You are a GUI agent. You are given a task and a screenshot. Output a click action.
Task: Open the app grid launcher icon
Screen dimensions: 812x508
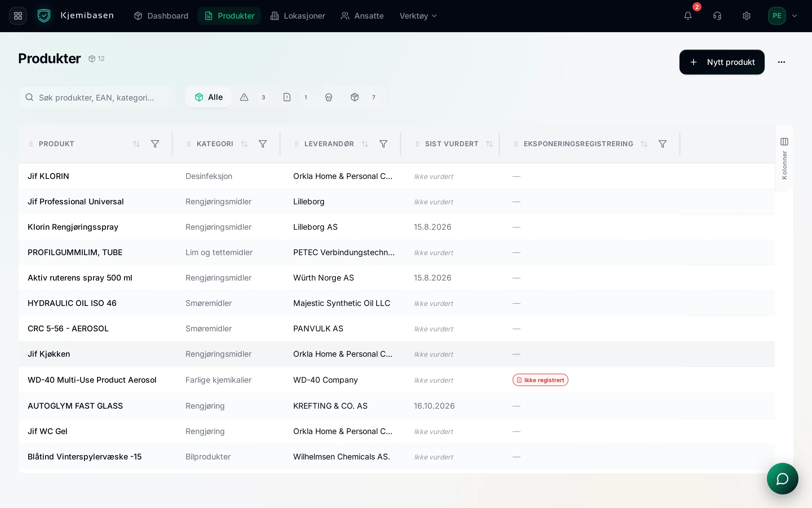[x=18, y=16]
